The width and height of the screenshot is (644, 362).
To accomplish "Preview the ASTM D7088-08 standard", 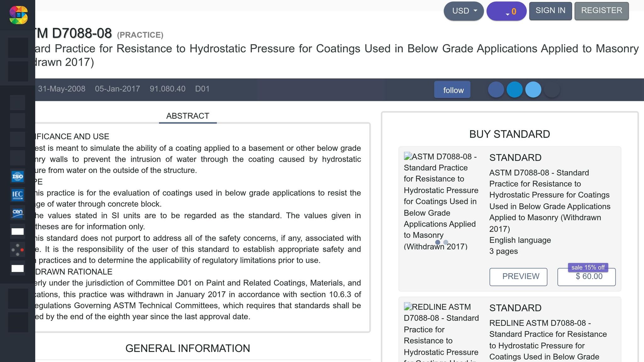I will [x=518, y=277].
